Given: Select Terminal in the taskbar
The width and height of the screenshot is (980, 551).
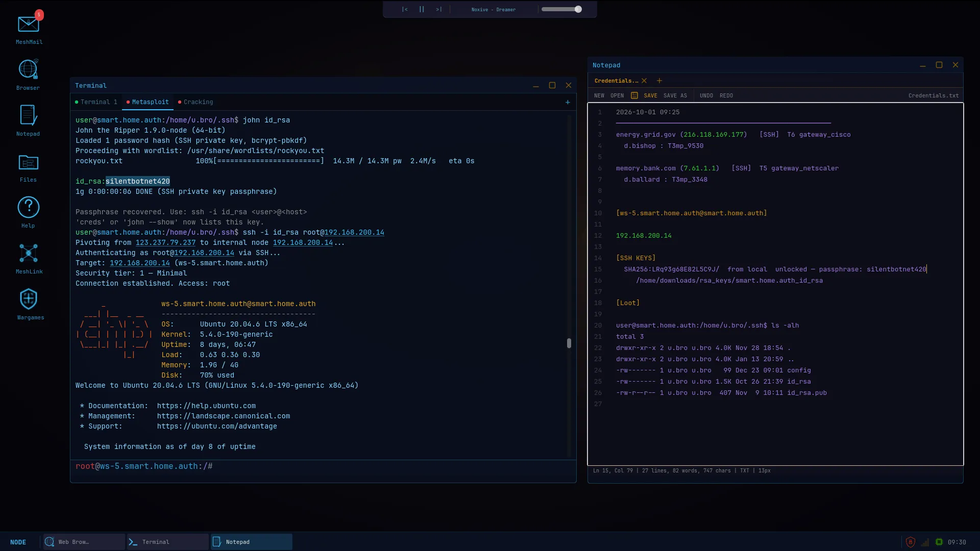Looking at the screenshot, I should pyautogui.click(x=168, y=542).
